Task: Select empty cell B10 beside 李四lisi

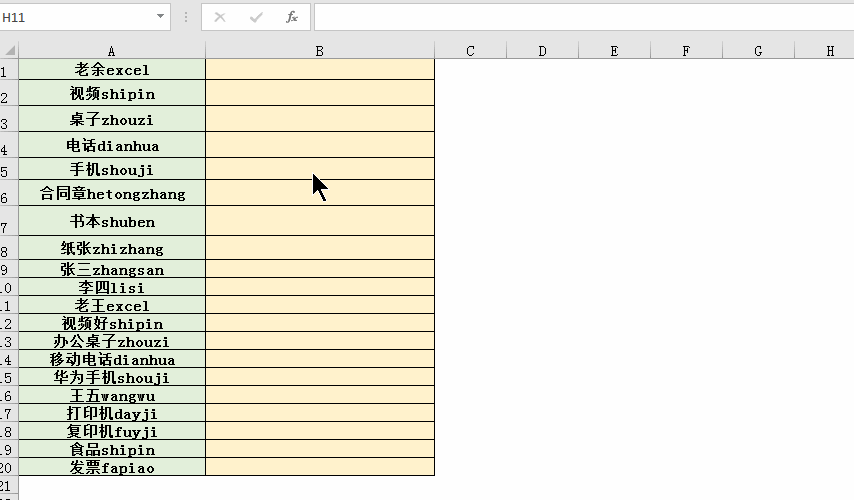Action: (x=320, y=287)
